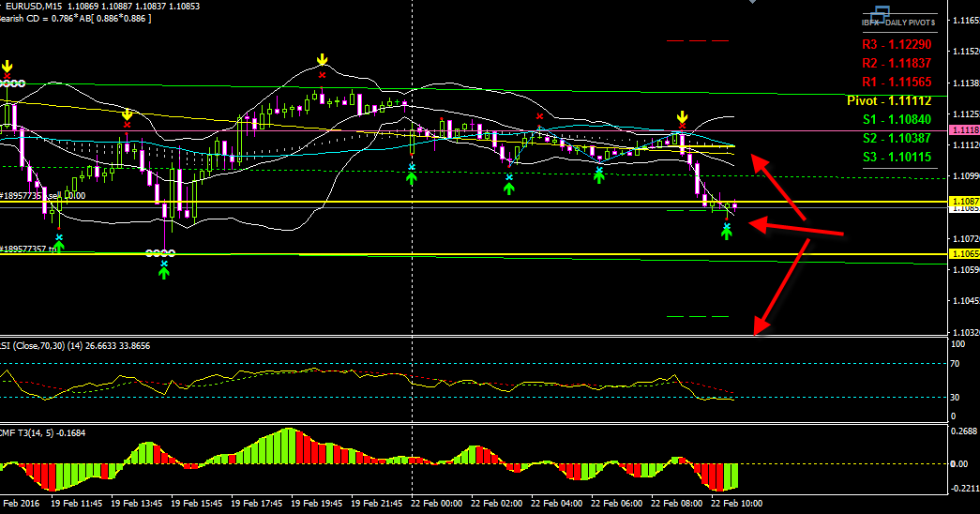The width and height of the screenshot is (980, 514).
Task: Click the red arrowhead pointing at latest candle
Action: point(760,225)
